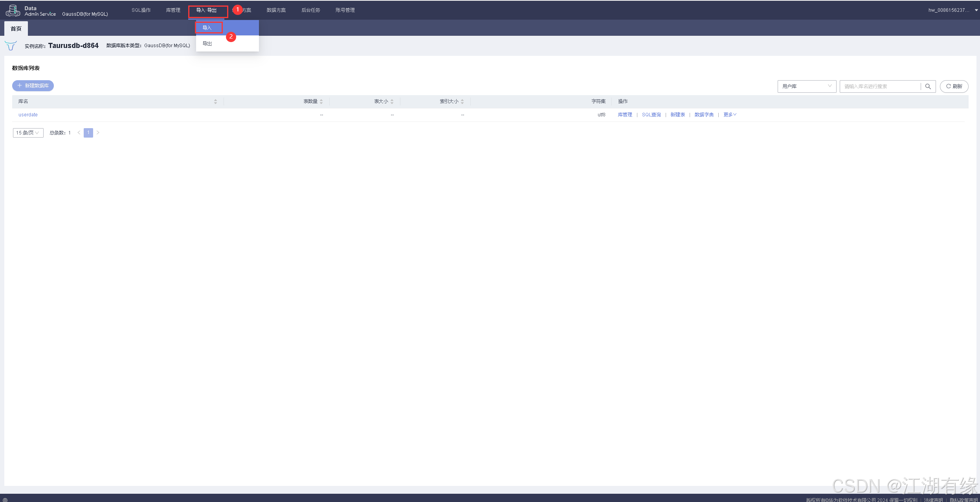Sort by 表数量 column arrows
This screenshot has width=980, height=502.
[x=321, y=101]
